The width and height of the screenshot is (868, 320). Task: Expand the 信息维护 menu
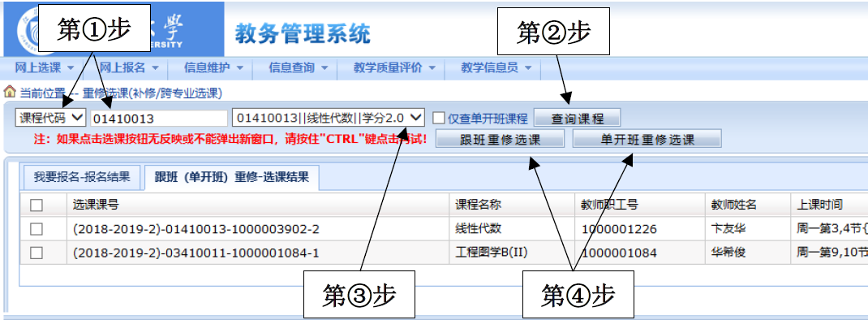tap(213, 67)
